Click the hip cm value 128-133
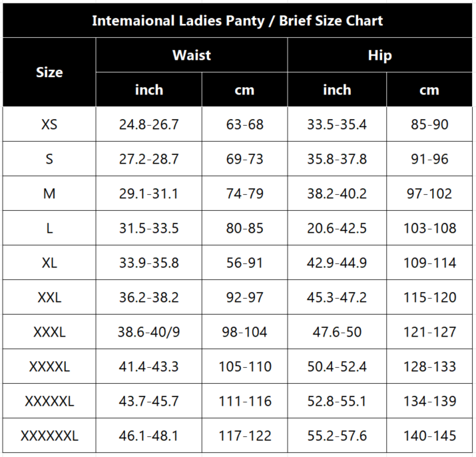Screen dimensions: 476x457 coord(429,367)
